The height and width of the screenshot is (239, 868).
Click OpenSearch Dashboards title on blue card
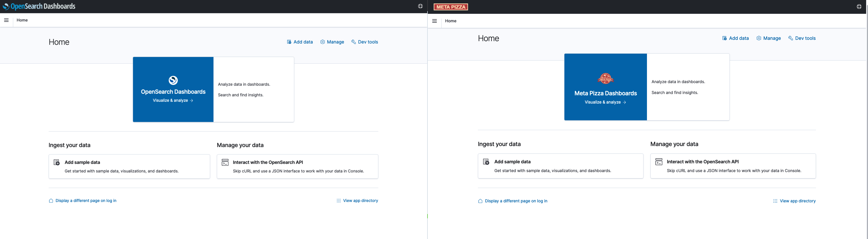point(173,92)
